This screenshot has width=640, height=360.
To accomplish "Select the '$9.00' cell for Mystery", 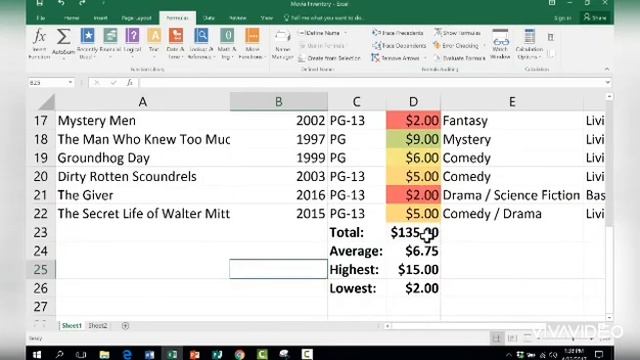I will 413,139.
